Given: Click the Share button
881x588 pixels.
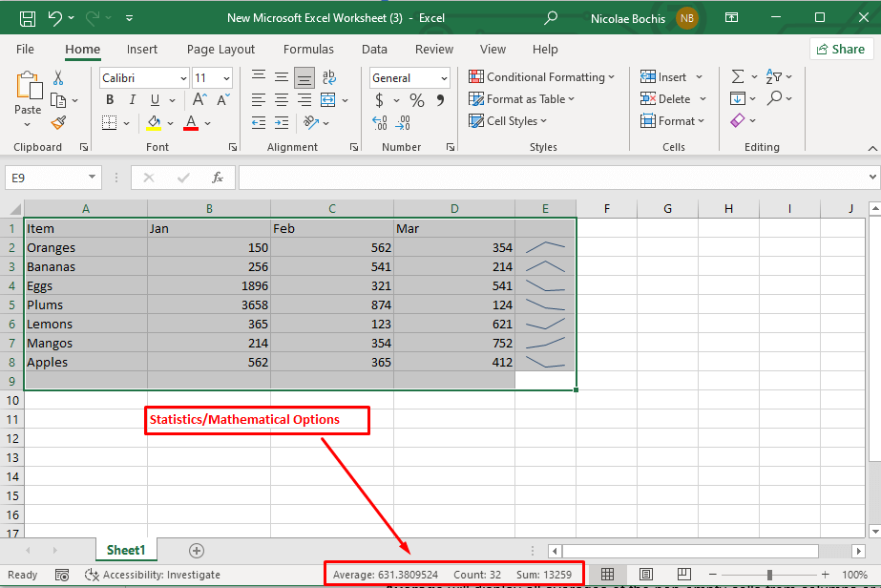Looking at the screenshot, I should [x=840, y=49].
